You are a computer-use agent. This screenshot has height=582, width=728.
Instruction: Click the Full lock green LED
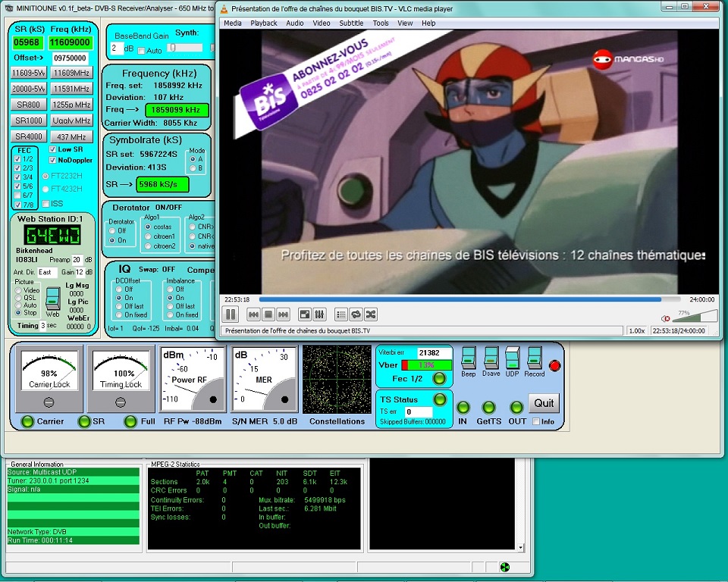pos(131,421)
